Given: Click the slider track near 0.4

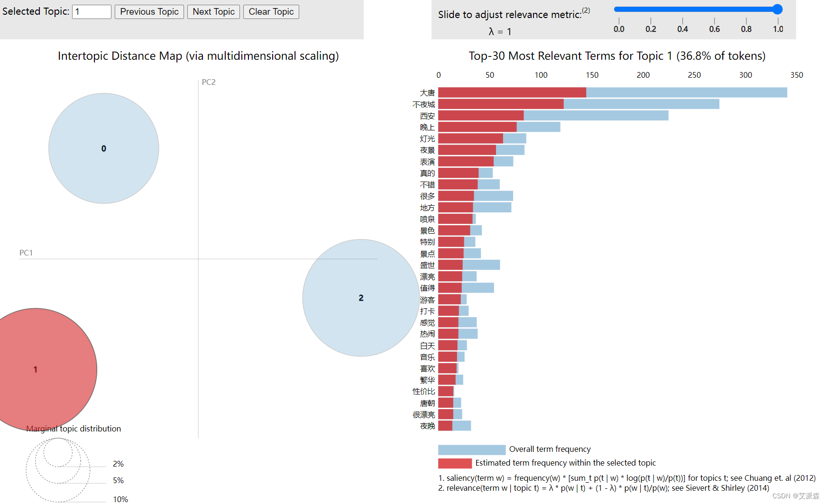Looking at the screenshot, I should click(682, 9).
